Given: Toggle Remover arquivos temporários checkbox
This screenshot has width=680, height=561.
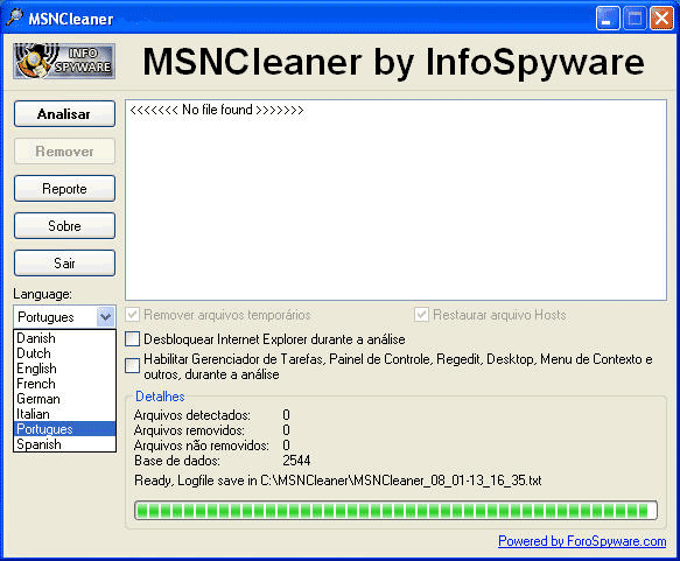Looking at the screenshot, I should 132,315.
